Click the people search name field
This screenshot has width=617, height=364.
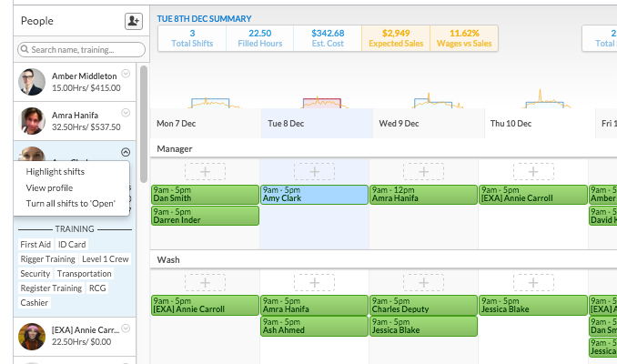point(82,49)
